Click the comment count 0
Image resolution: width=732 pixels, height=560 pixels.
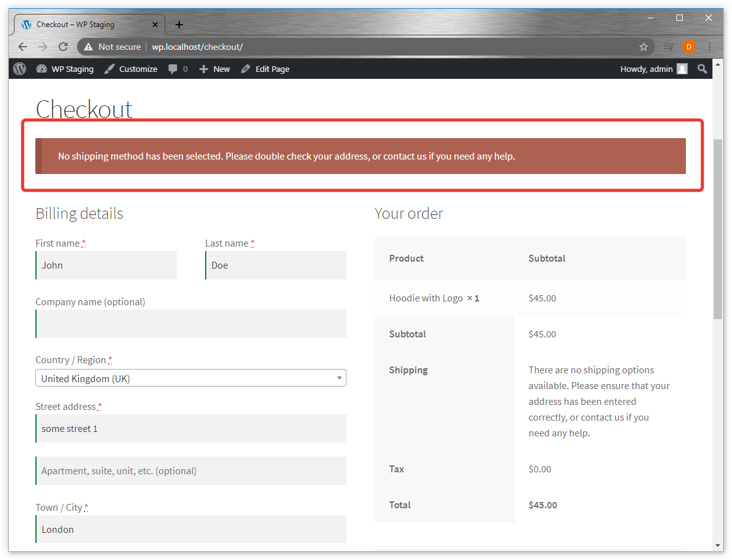[186, 69]
